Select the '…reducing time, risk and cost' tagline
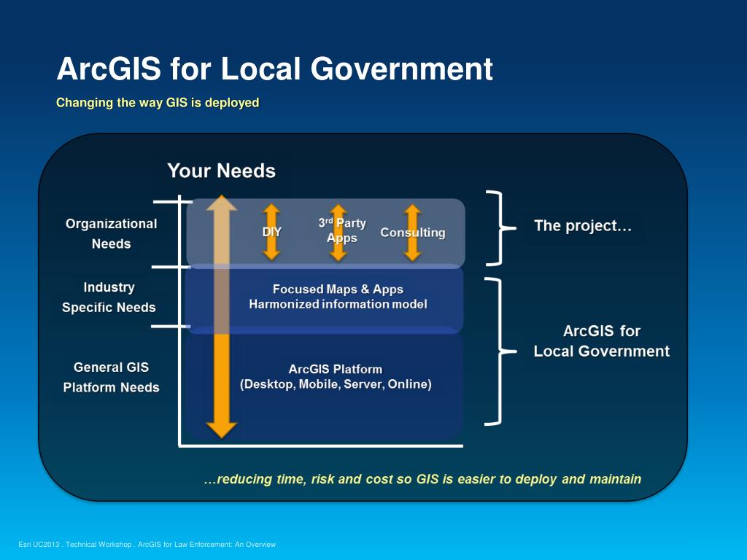Screen dimensions: 747x560 click(422, 479)
